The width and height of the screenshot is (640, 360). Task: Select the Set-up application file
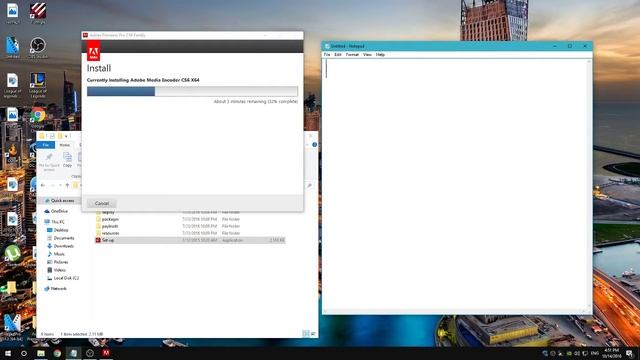(x=190, y=240)
